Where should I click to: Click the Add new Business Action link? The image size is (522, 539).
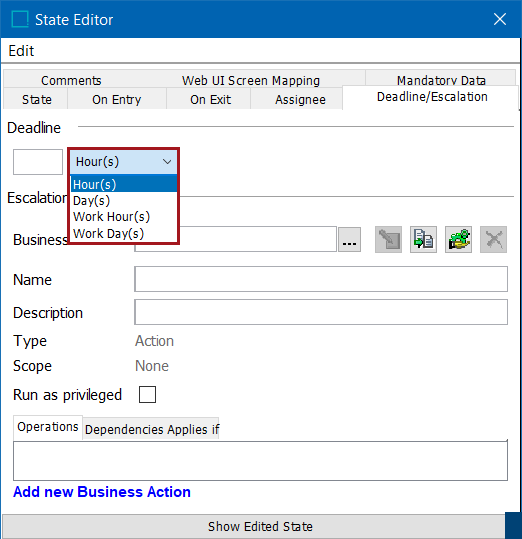[102, 492]
